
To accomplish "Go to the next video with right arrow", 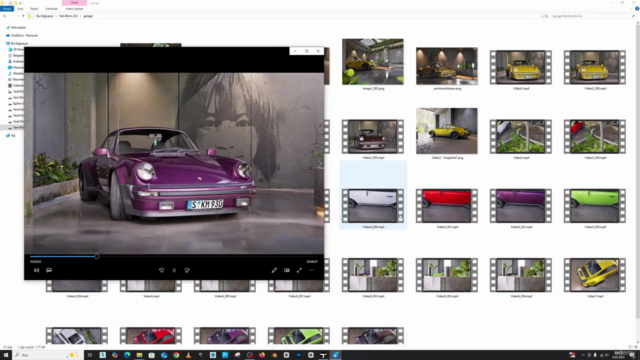I will pyautogui.click(x=320, y=164).
